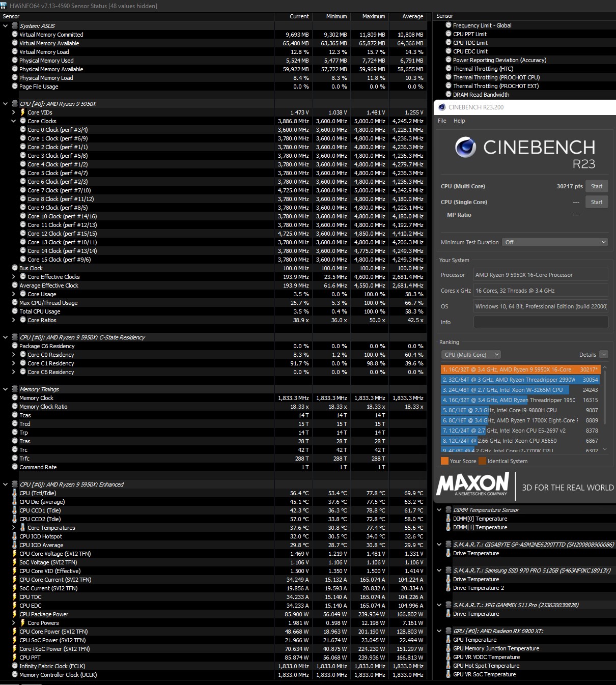616x685 pixels.
Task: Click the icon next to Infinity Fabric Clock (FCLK)
Action: pyautogui.click(x=15, y=666)
